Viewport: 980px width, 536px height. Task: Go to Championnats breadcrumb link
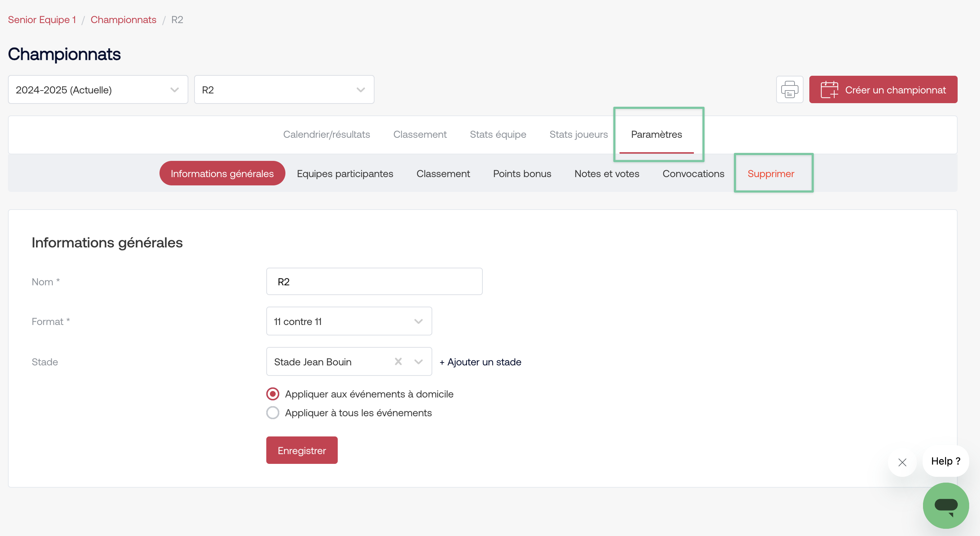[x=123, y=19]
